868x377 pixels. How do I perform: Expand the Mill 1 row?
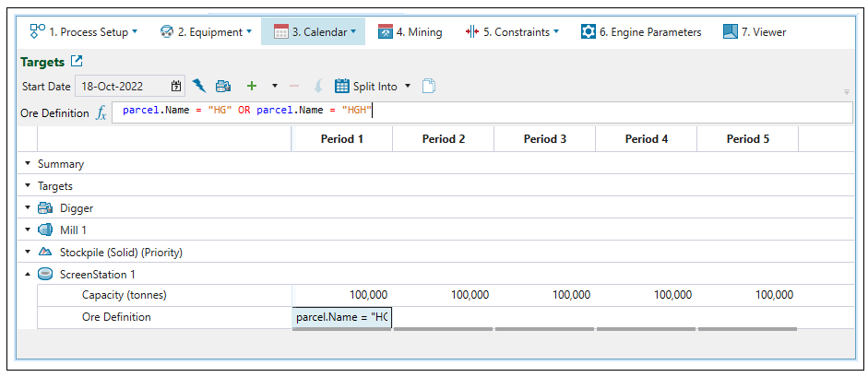pos(28,230)
